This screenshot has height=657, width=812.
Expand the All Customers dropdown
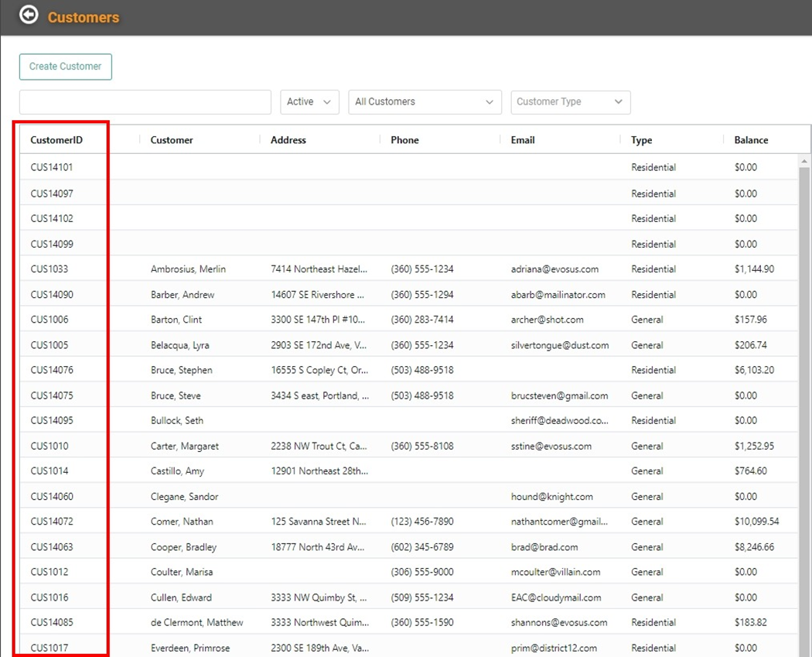424,102
